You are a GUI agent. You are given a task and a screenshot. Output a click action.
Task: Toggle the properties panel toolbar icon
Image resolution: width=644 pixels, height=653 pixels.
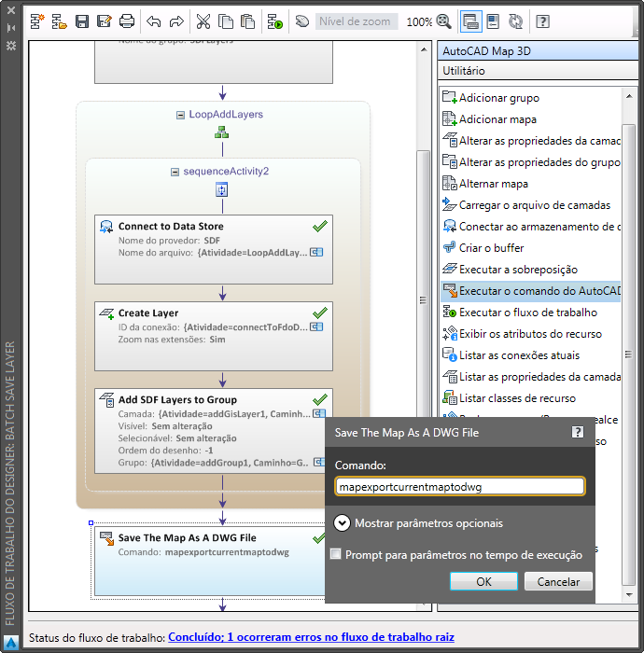pyautogui.click(x=493, y=21)
